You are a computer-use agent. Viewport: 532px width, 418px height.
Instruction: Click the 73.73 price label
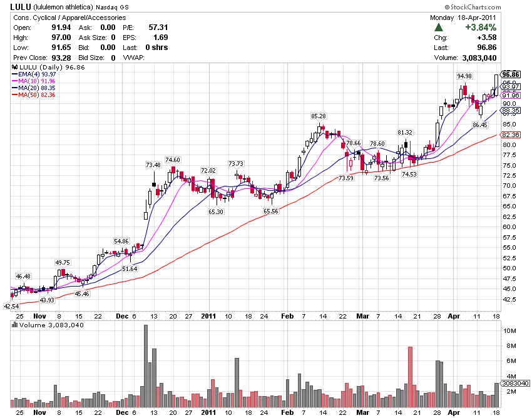tap(236, 163)
